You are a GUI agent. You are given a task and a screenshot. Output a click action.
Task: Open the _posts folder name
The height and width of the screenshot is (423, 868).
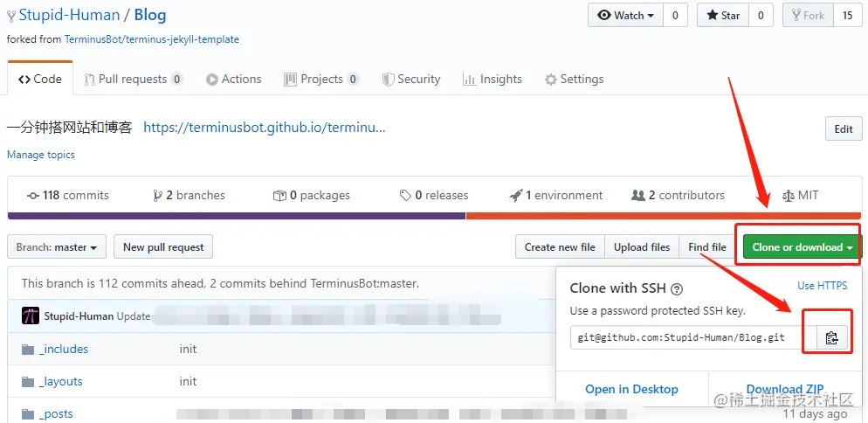point(56,413)
